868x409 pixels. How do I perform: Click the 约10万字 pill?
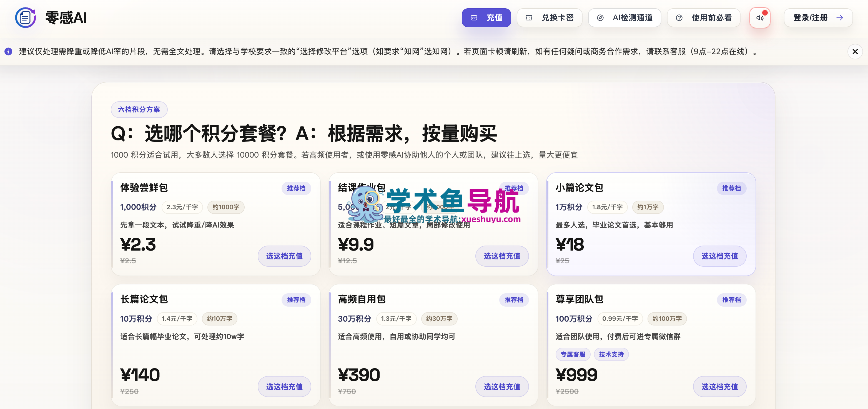(x=220, y=319)
